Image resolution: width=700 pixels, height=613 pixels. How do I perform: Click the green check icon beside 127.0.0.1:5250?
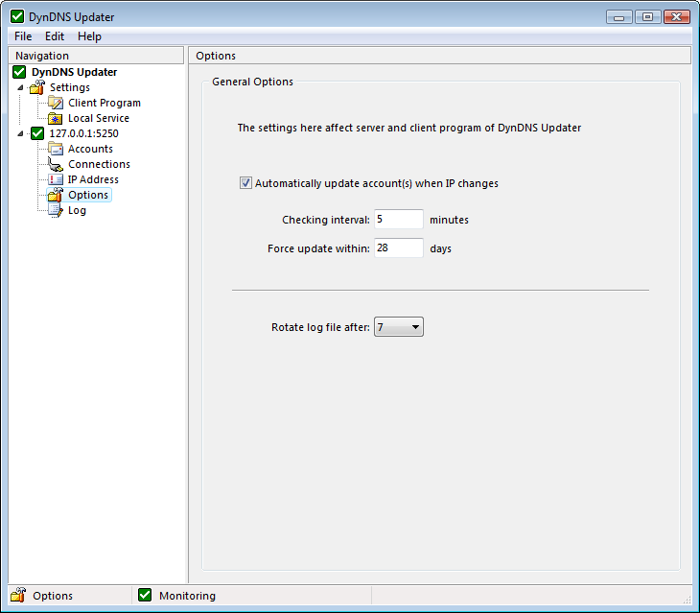click(37, 133)
